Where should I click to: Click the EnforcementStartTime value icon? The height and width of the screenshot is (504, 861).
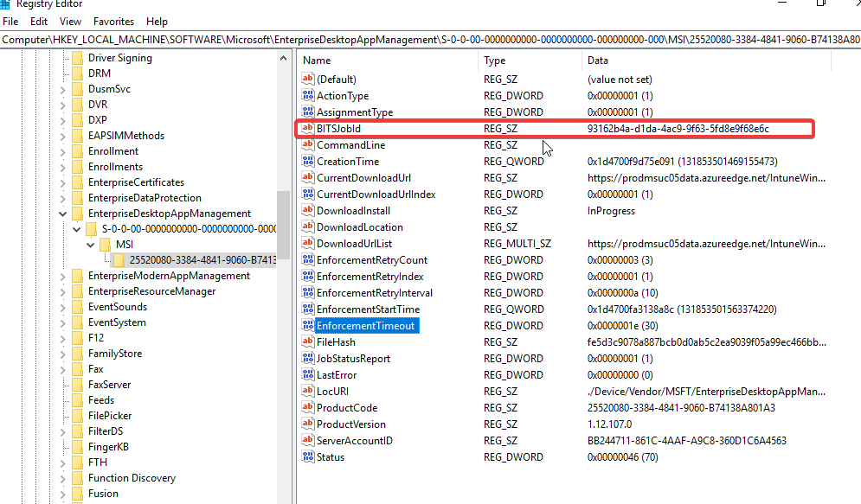tap(307, 309)
